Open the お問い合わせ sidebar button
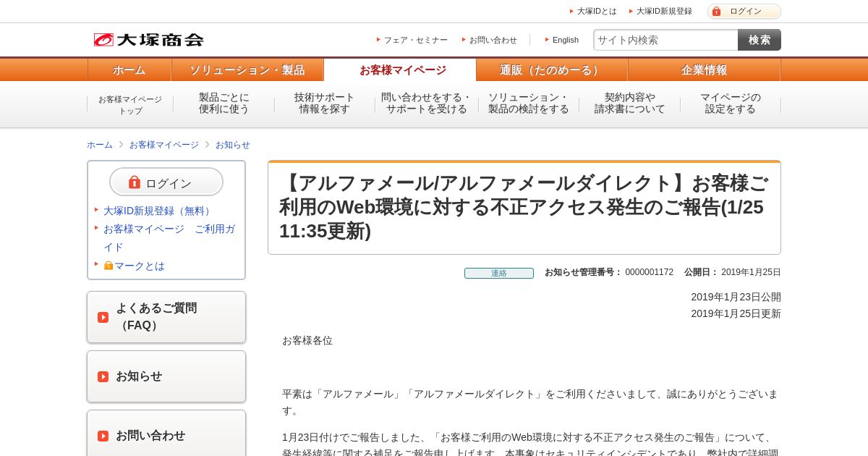 166,434
